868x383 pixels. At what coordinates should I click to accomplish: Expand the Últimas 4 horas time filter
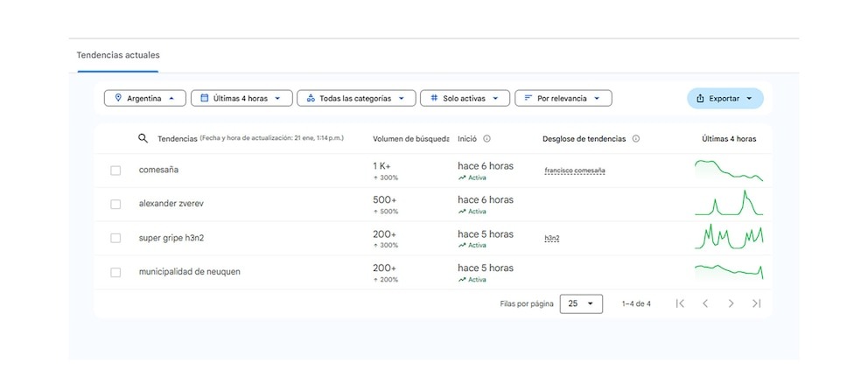[x=241, y=98]
